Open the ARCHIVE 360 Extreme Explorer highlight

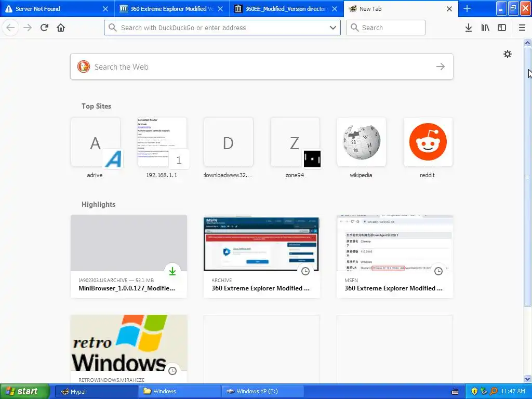click(262, 257)
